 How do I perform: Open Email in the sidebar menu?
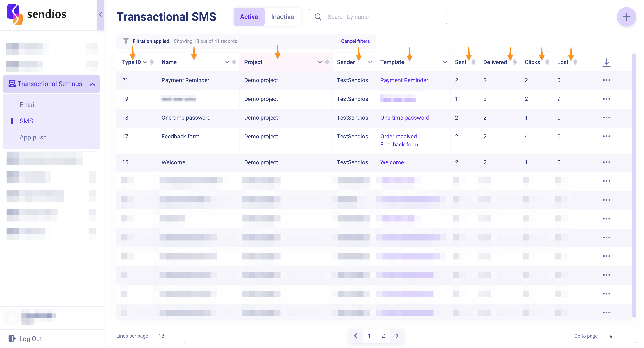(28, 105)
